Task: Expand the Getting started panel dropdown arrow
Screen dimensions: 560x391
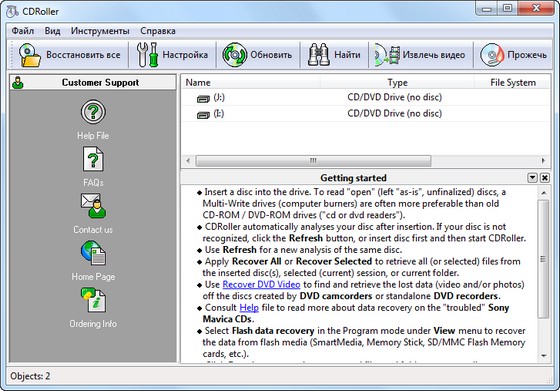Action: tap(532, 177)
